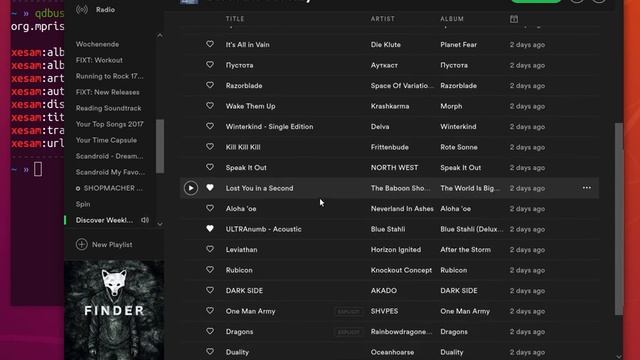This screenshot has height=360, width=640.
Task: Like the track Duality
Action: click(210, 351)
